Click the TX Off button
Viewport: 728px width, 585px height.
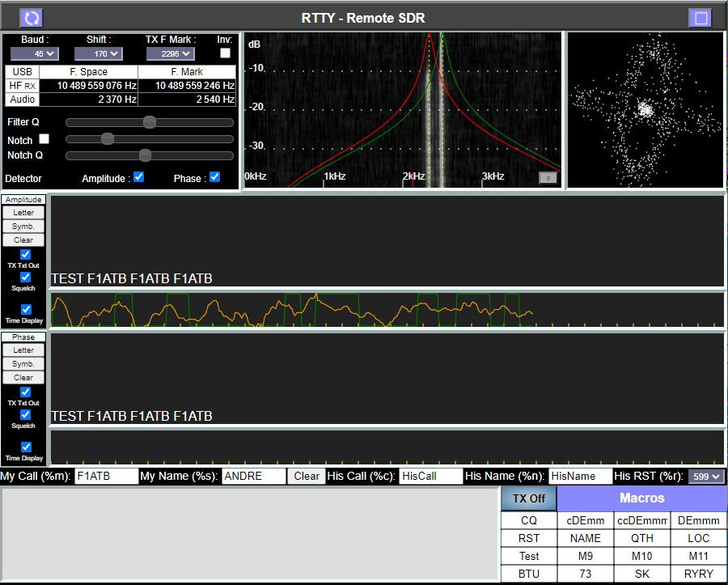[529, 498]
